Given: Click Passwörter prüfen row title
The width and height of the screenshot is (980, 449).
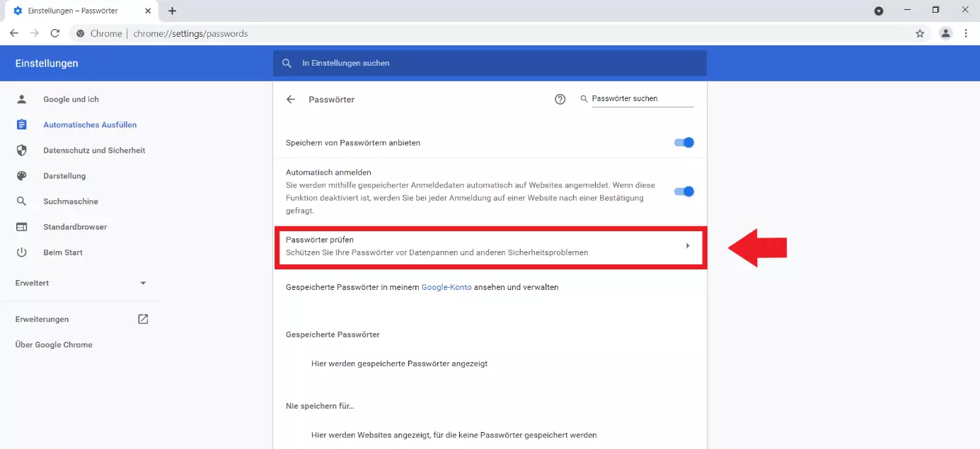Looking at the screenshot, I should point(320,240).
